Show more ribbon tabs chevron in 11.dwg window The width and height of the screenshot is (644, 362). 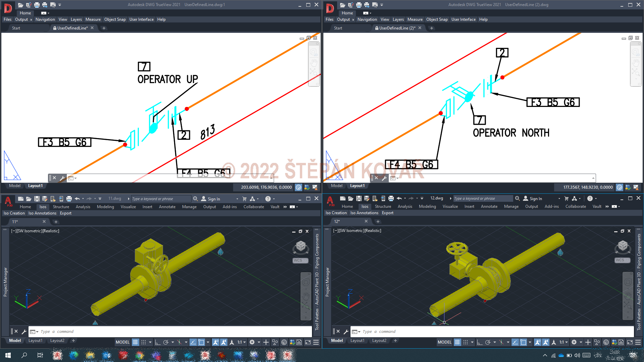point(285,207)
